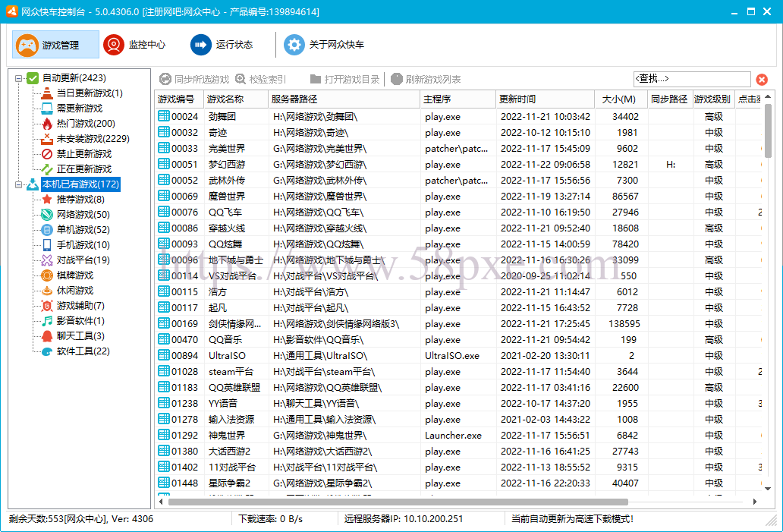Sort by the 游戏编号 column header

[x=180, y=99]
